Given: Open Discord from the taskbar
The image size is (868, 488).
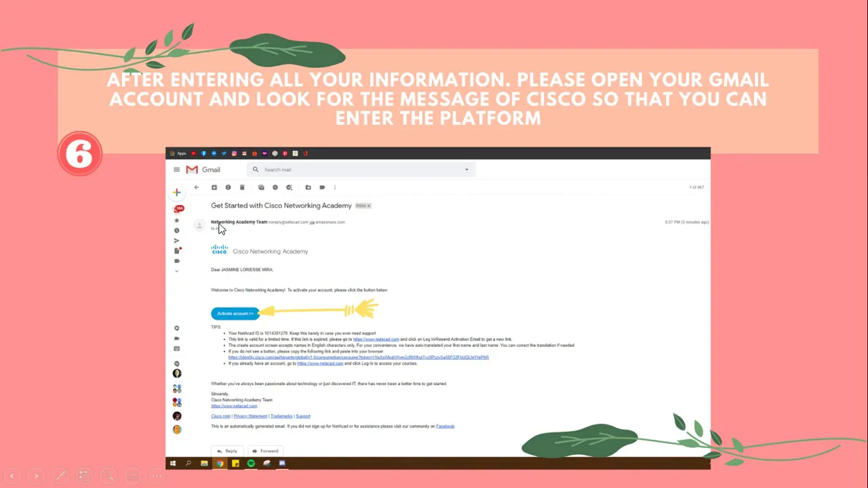Looking at the screenshot, I should 282,464.
